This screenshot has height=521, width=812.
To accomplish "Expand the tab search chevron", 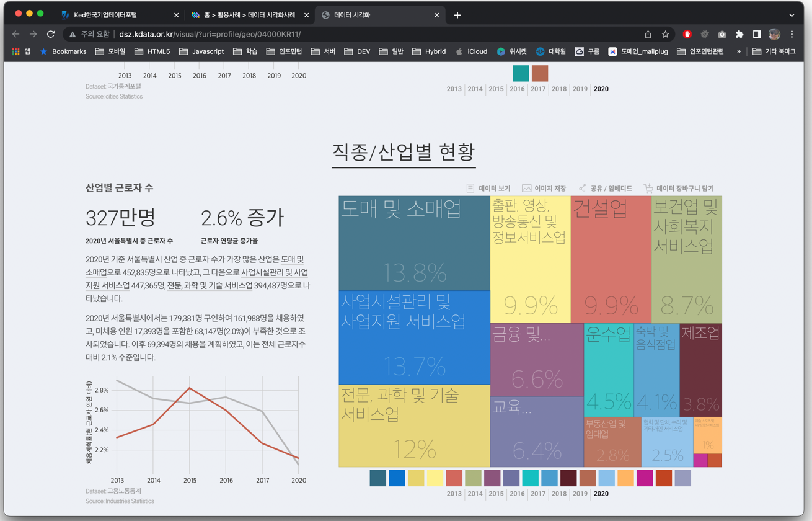I will tap(792, 15).
